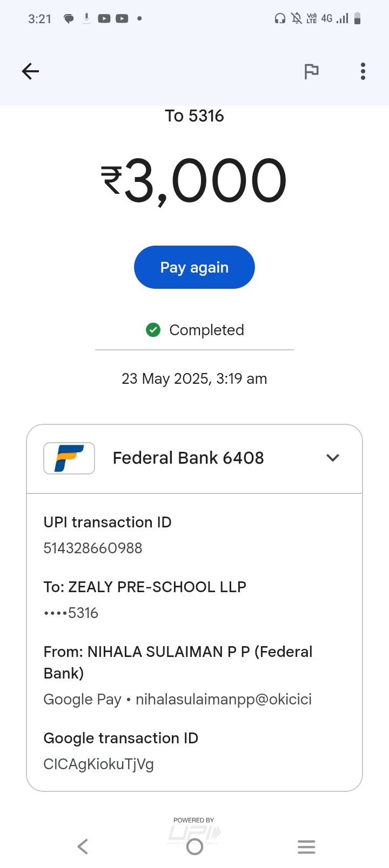Tap the Google transaction ID value
The height and width of the screenshot is (868, 389).
coord(98,764)
